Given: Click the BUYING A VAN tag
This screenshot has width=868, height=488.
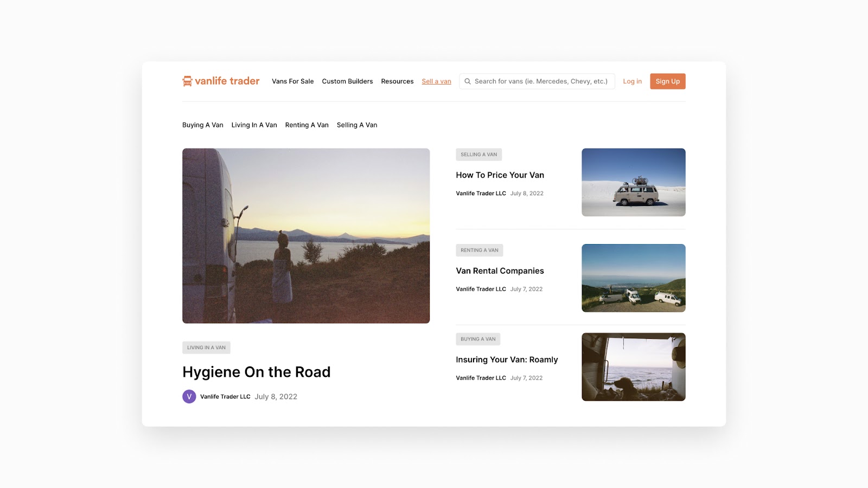Looking at the screenshot, I should [x=478, y=339].
